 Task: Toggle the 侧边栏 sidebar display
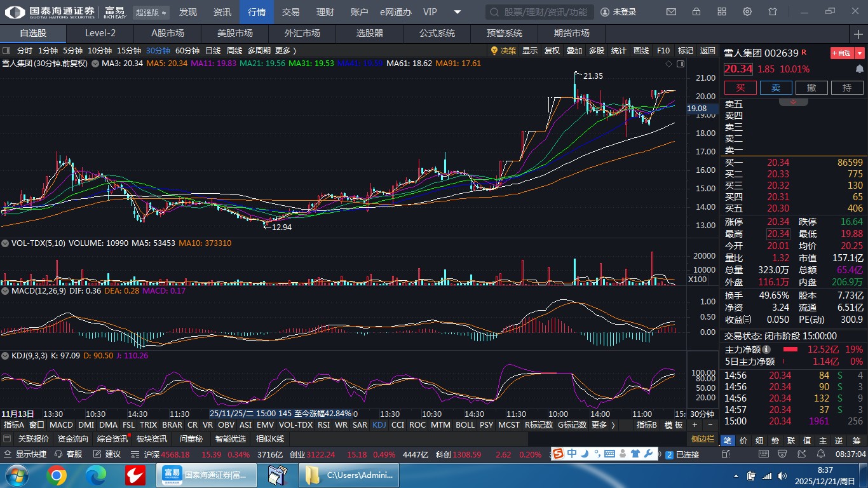coord(703,439)
